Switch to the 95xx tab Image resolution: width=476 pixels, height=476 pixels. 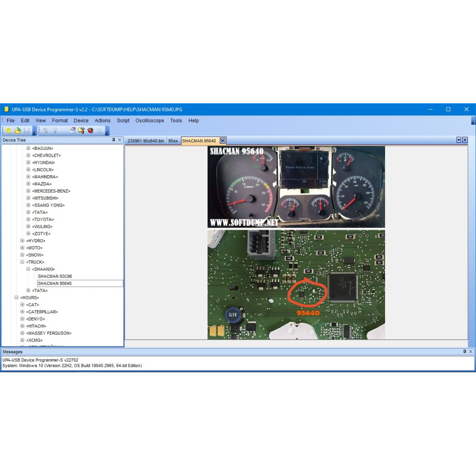(x=173, y=141)
